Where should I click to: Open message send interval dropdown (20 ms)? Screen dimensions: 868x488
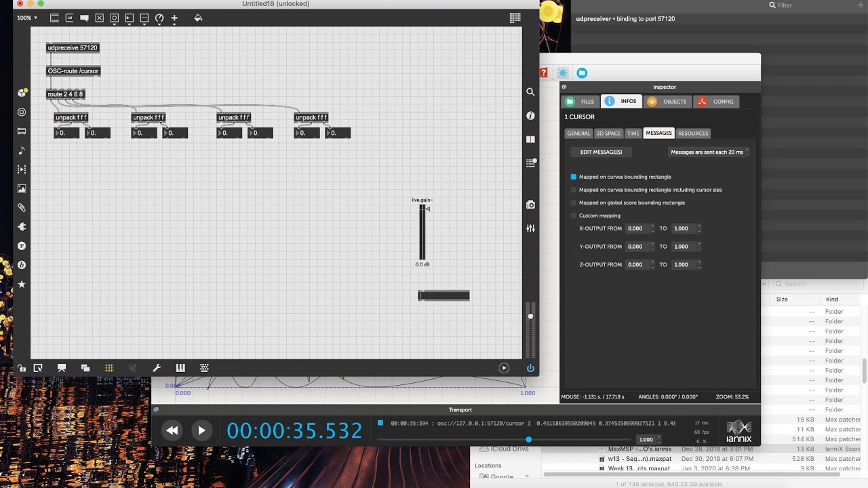[x=709, y=152]
